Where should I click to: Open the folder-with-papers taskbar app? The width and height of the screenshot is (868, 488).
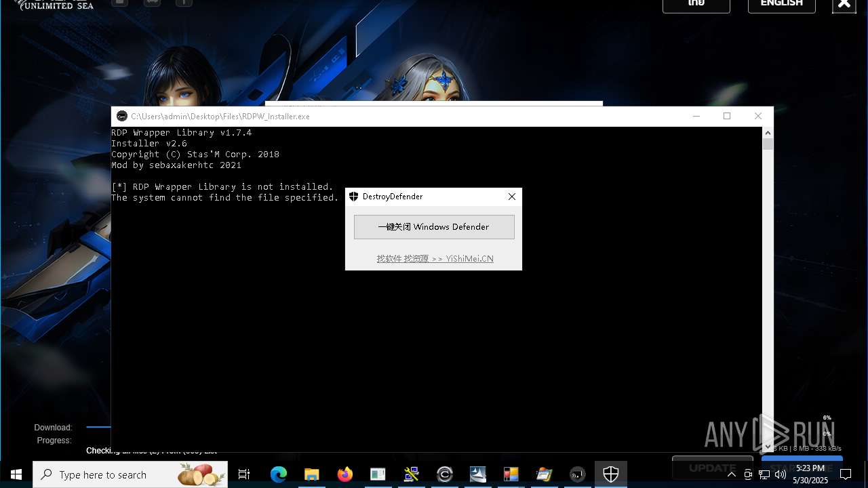[x=544, y=474]
